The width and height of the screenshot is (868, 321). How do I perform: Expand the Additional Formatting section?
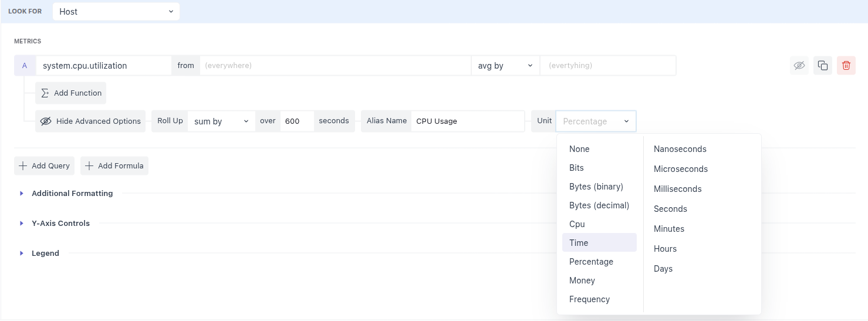[x=72, y=193]
